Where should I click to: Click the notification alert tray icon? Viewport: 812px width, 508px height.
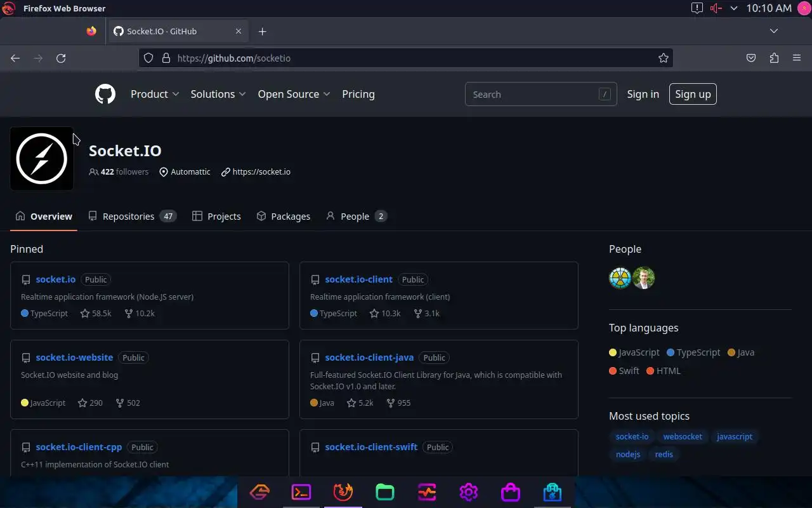coord(697,8)
